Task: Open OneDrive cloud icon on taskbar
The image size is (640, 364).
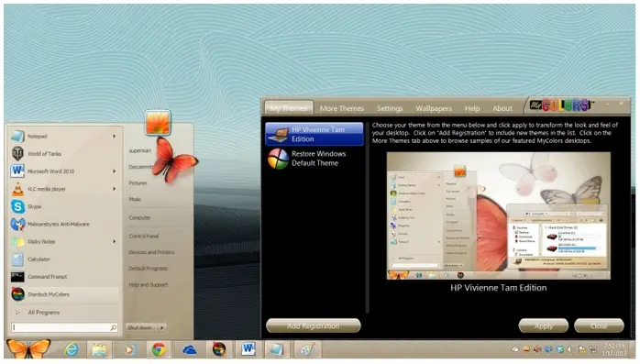Action: 190,350
